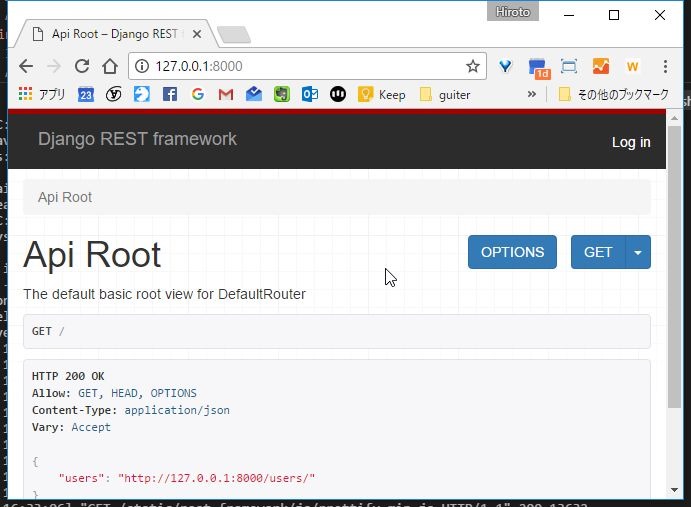The width and height of the screenshot is (691, 507).
Task: Show hidden bookmarks with the chevron
Action: (532, 95)
